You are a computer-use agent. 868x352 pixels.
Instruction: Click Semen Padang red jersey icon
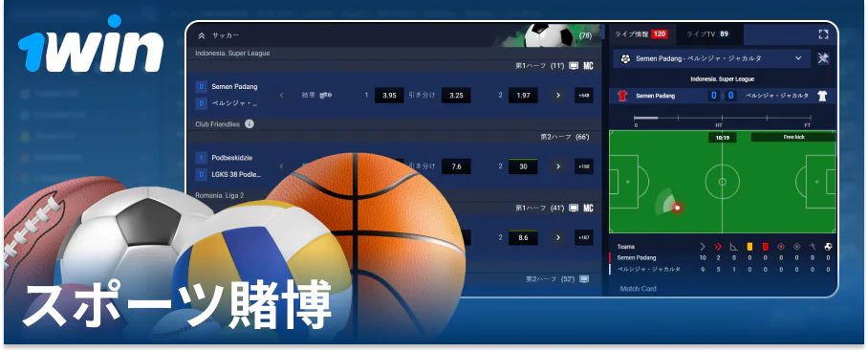pyautogui.click(x=622, y=96)
